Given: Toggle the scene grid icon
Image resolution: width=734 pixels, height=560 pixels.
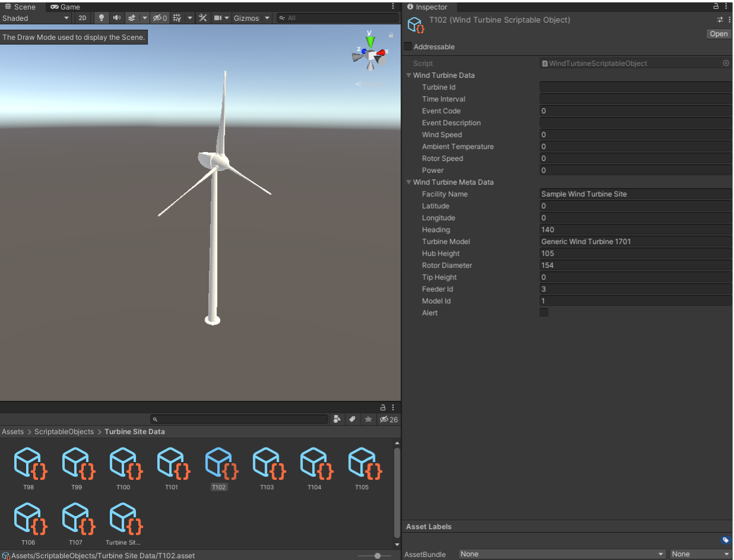Looking at the screenshot, I should tap(177, 18).
